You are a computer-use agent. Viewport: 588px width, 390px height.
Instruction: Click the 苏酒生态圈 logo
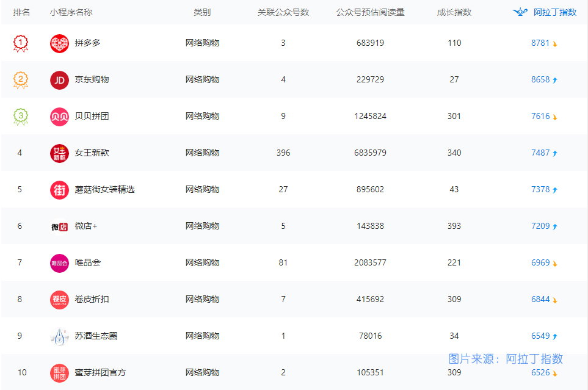tap(59, 336)
